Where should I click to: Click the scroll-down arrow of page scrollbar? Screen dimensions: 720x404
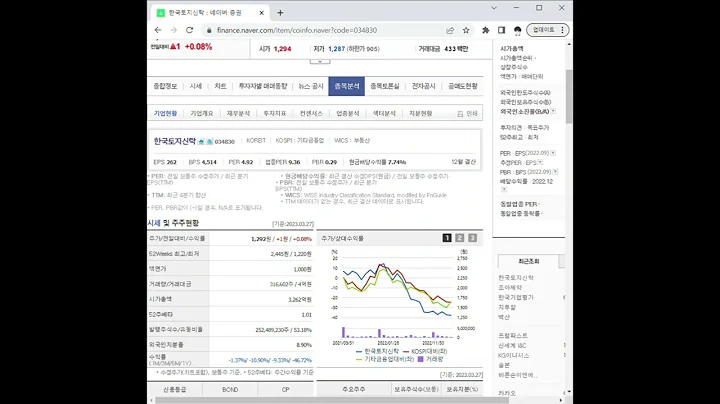(x=569, y=392)
